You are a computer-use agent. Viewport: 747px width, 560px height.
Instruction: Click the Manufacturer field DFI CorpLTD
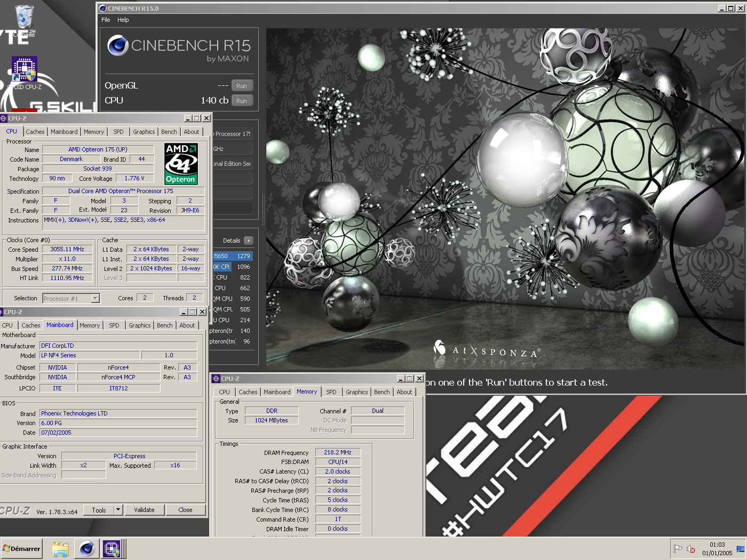click(x=118, y=346)
